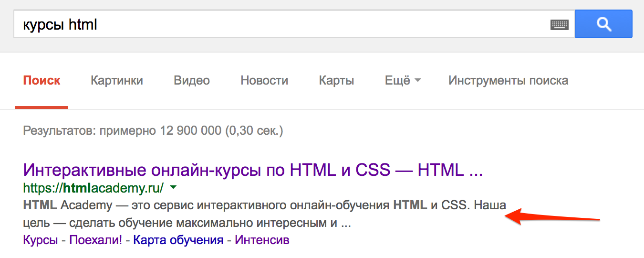Screen dimensions: 644x258
Task: Click the green htmlacademy.ru URL
Action: click(93, 188)
